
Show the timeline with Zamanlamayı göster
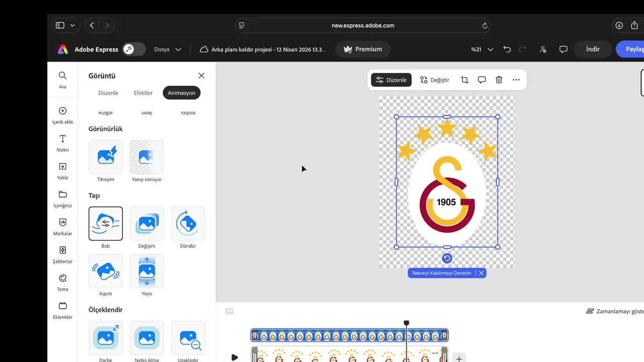[615, 311]
